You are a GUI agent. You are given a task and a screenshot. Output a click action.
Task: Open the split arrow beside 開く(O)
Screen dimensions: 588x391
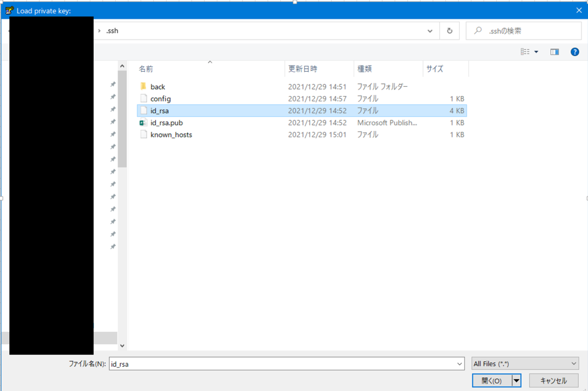(x=516, y=380)
